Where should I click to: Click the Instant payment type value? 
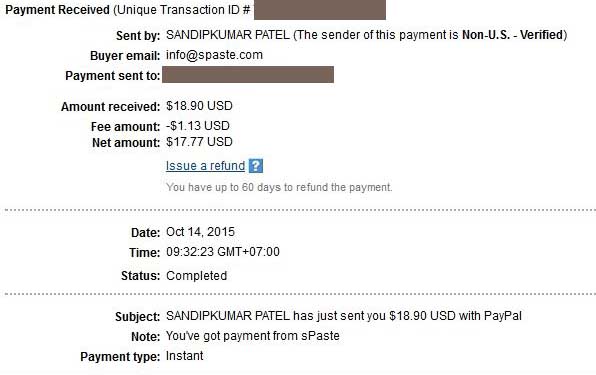184,356
